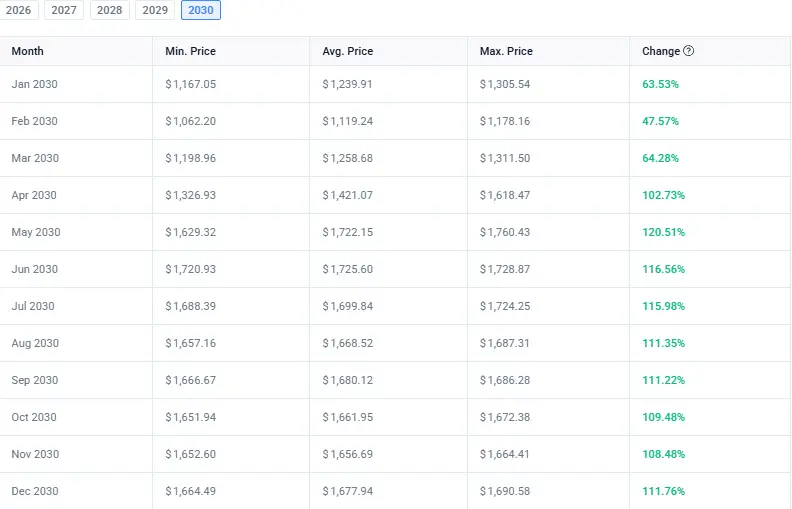
Task: Click average price $1,725.60
Action: click(348, 269)
